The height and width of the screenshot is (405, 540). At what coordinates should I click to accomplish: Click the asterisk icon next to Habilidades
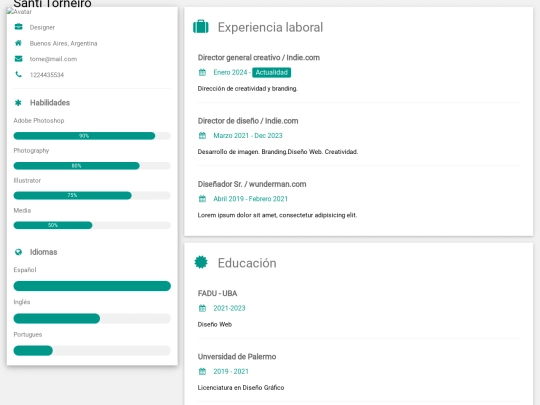click(x=18, y=102)
